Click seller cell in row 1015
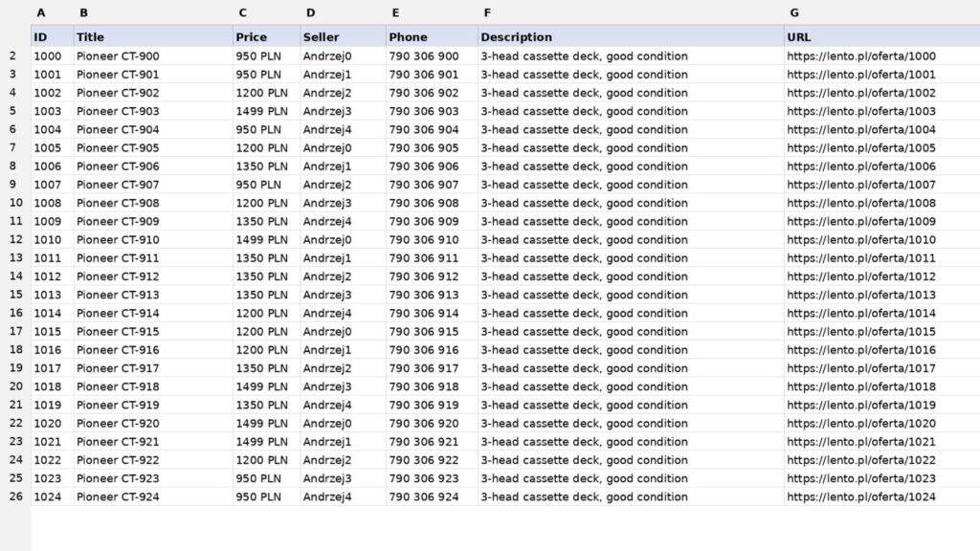980x551 pixels. [344, 332]
